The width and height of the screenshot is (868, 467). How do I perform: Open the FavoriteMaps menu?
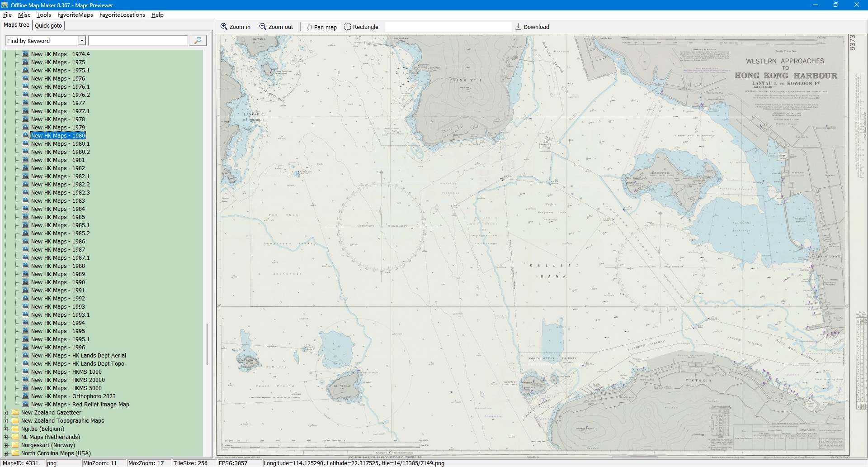pyautogui.click(x=75, y=15)
